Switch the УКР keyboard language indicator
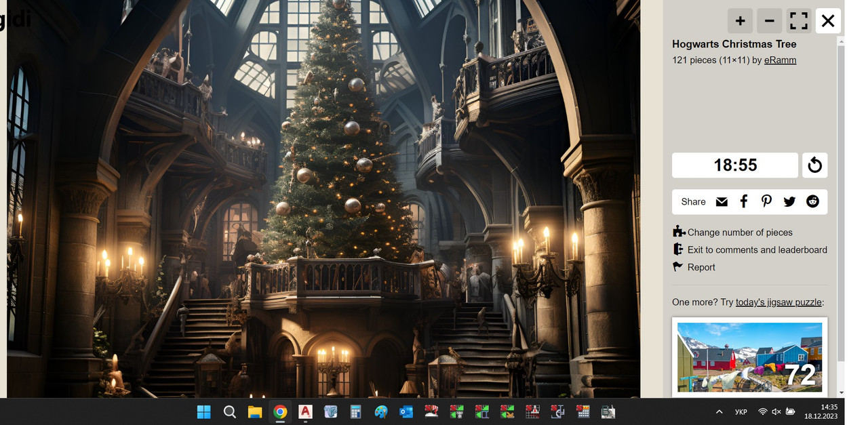This screenshot has height=425, width=868. click(741, 411)
